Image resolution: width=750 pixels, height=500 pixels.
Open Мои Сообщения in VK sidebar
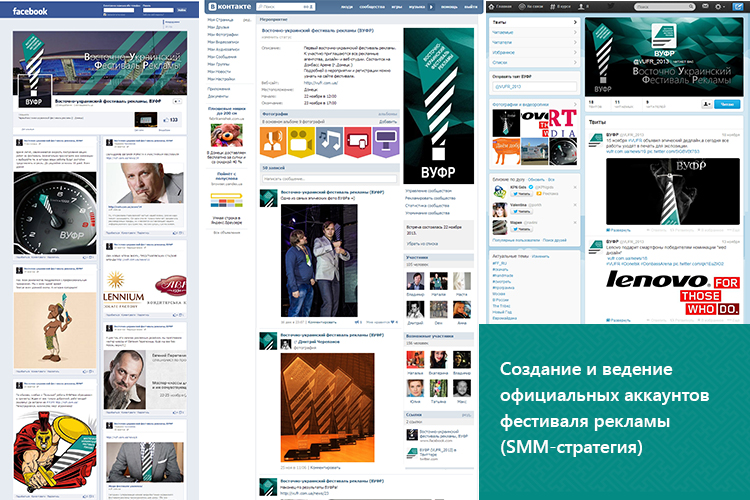pos(221,56)
